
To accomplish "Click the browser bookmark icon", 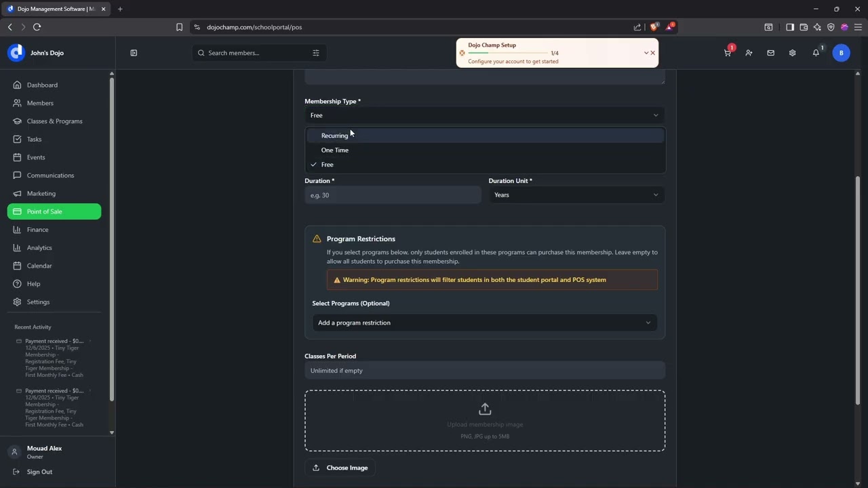I will (179, 27).
